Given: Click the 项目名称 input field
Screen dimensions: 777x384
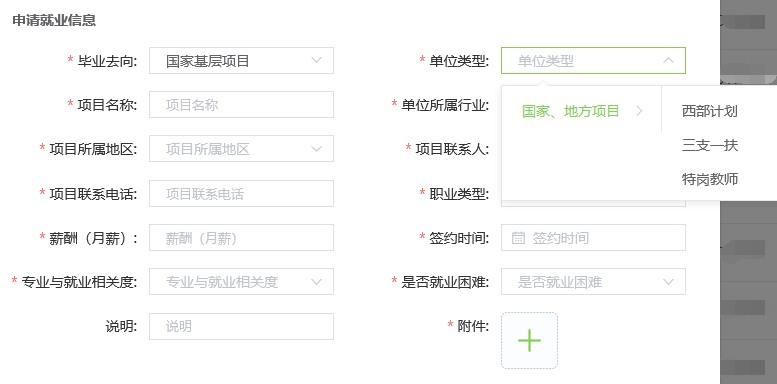Looking at the screenshot, I should click(x=241, y=105).
